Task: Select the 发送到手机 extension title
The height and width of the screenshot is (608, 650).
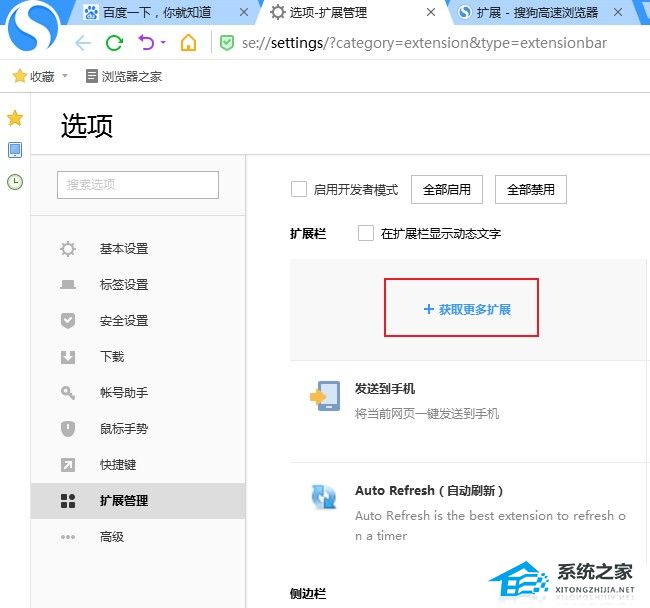Action: 385,389
